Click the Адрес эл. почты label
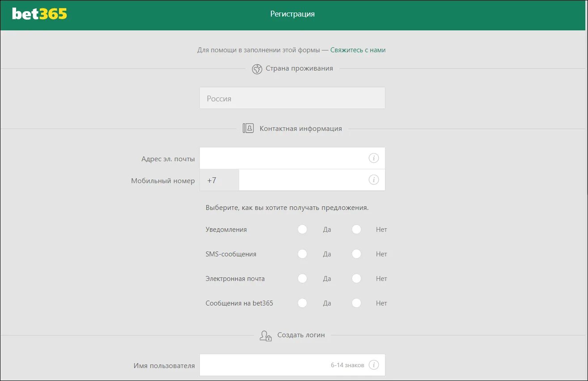The height and width of the screenshot is (381, 588). click(168, 159)
